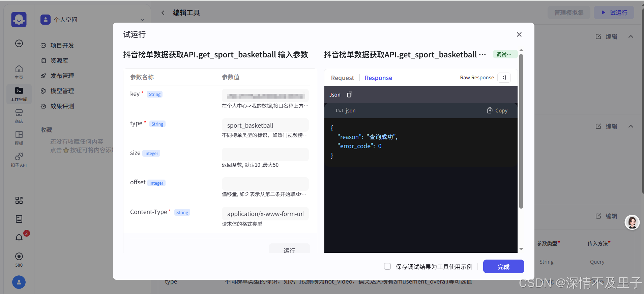Image resolution: width=644 pixels, height=294 pixels.
Task: Switch to the Response tab
Action: pyautogui.click(x=378, y=78)
